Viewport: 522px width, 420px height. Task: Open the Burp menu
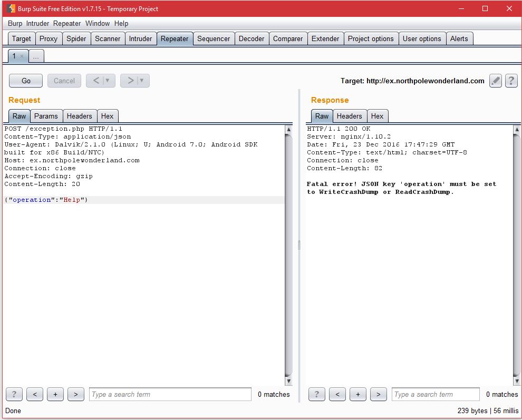(x=15, y=23)
